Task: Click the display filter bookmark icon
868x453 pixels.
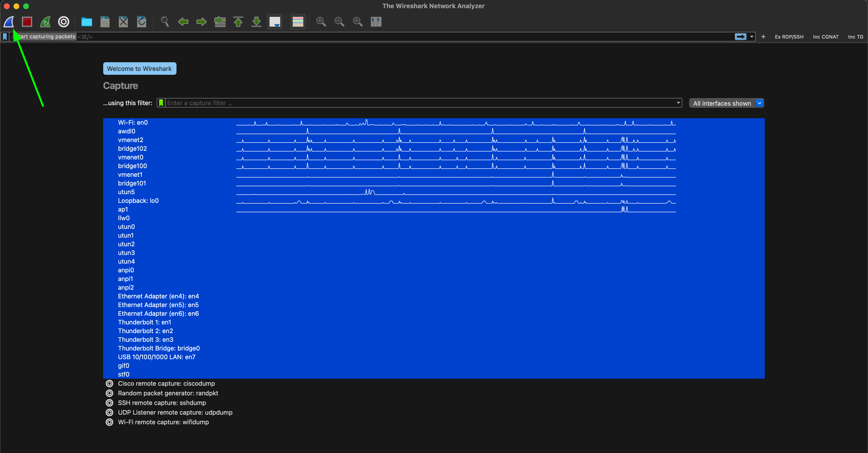Action: 5,37
